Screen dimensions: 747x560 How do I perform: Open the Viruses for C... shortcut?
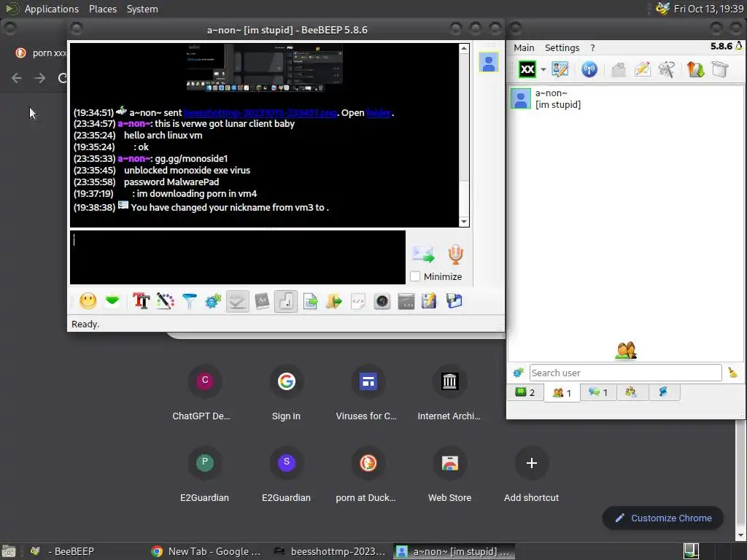368,392
